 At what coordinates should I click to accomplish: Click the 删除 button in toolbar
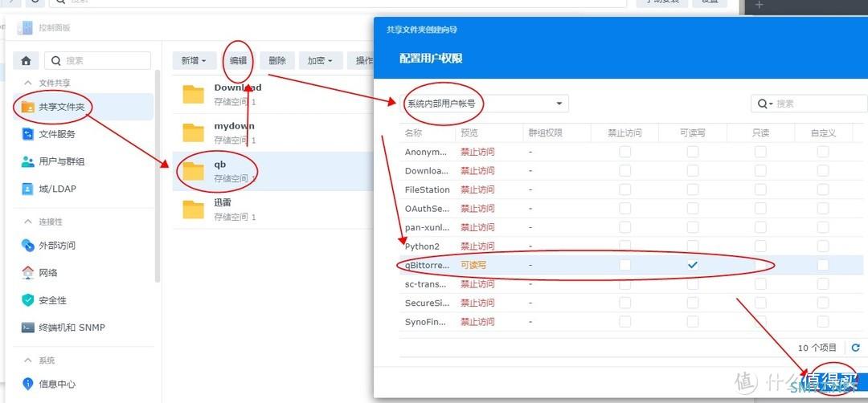pos(277,61)
